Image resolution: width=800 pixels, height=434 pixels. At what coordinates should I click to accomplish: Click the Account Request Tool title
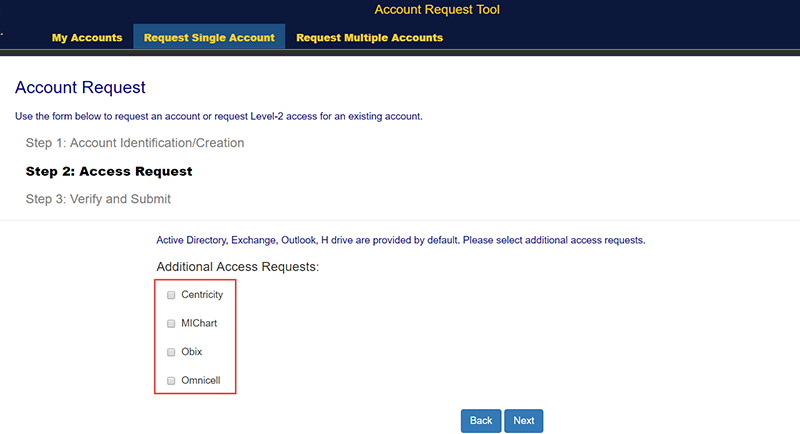437,10
